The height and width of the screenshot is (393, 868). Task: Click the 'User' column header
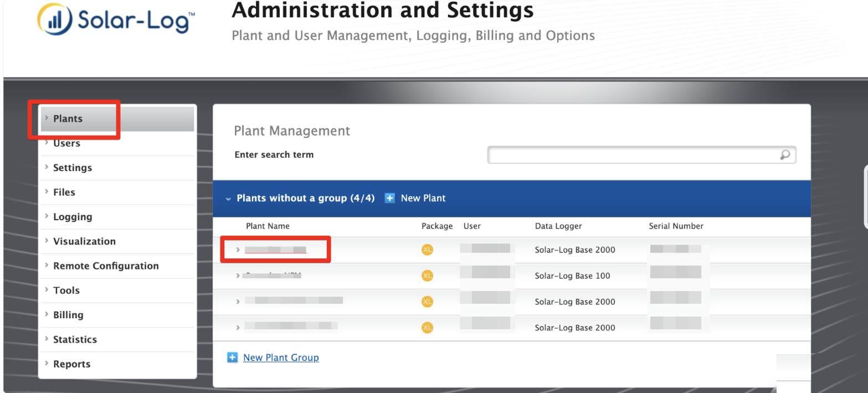point(472,226)
